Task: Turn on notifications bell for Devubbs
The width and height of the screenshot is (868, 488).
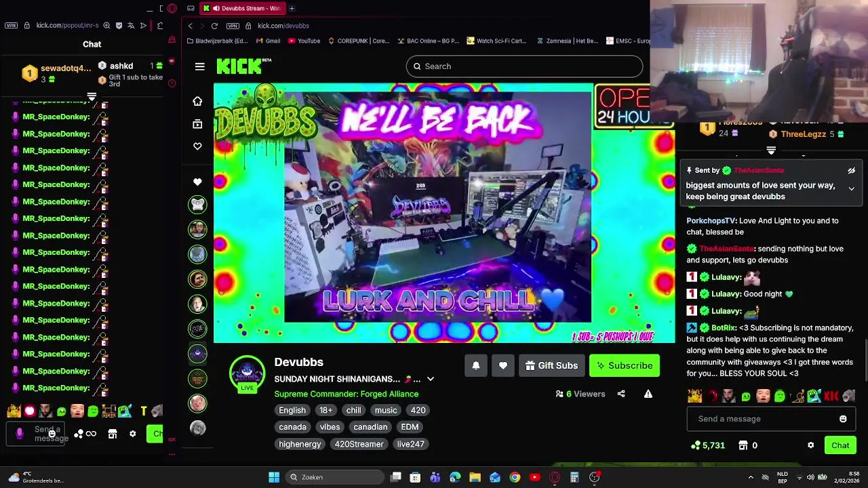Action: 476,365
